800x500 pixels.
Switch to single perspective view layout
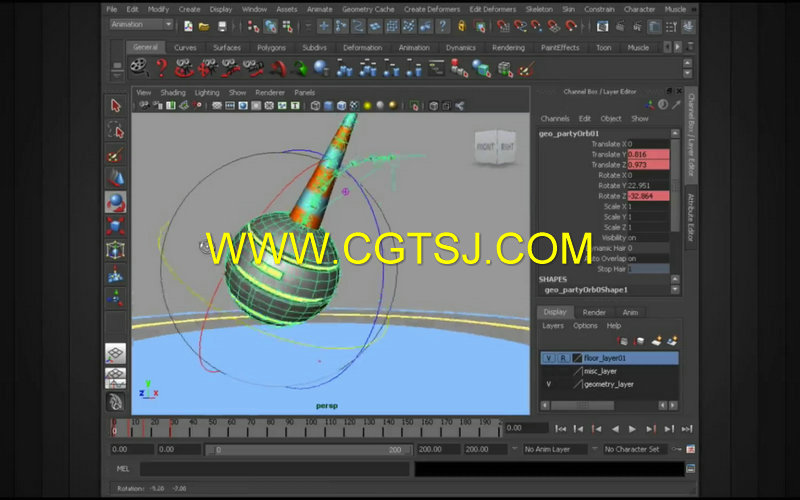(116, 354)
